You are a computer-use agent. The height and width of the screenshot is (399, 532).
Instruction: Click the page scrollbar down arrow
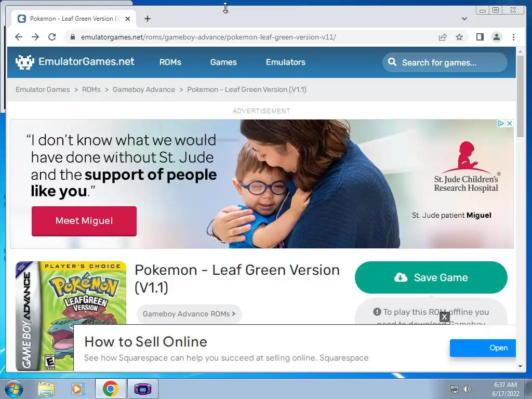520,366
